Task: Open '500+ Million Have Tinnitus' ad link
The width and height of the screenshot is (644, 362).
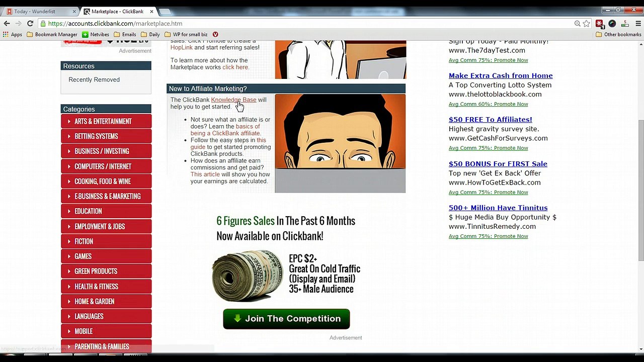Action: click(x=498, y=208)
